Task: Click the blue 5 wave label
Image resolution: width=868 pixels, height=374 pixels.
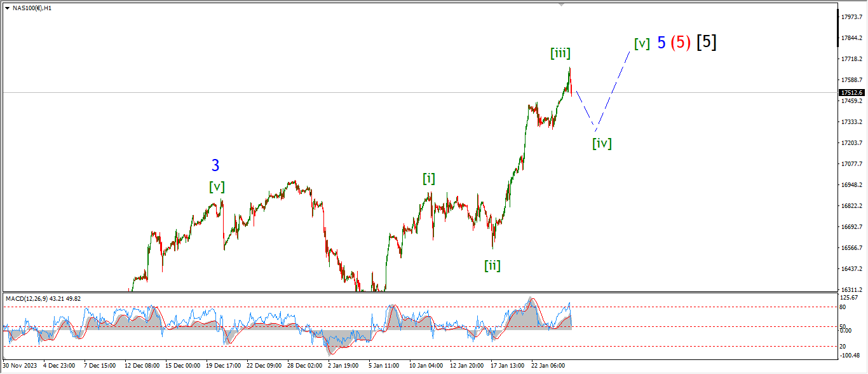Action: click(661, 43)
